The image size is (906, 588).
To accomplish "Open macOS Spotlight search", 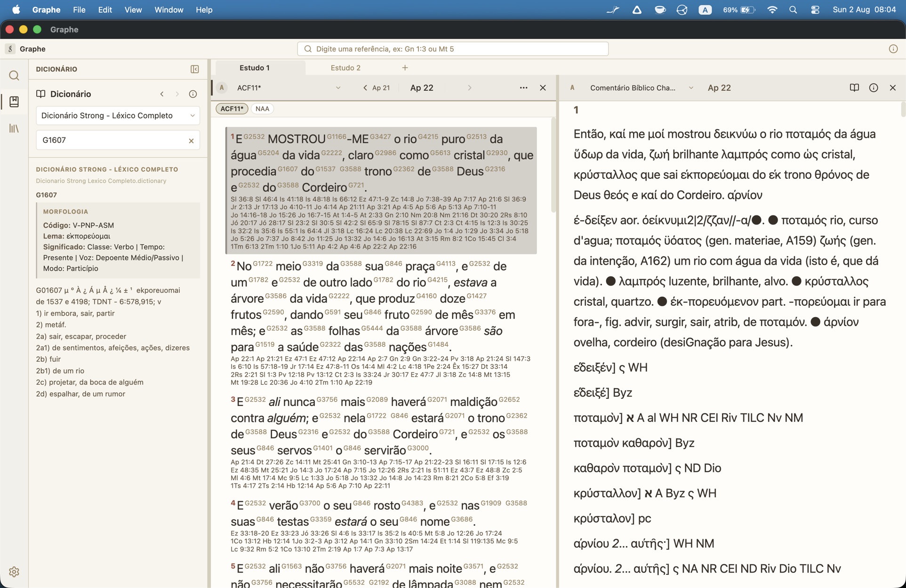I will [793, 9].
